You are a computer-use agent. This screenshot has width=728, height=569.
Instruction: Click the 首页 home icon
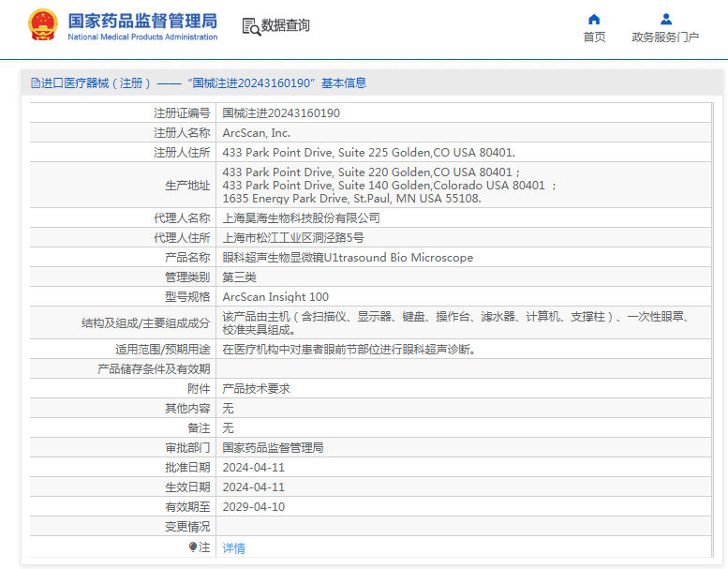(x=594, y=19)
